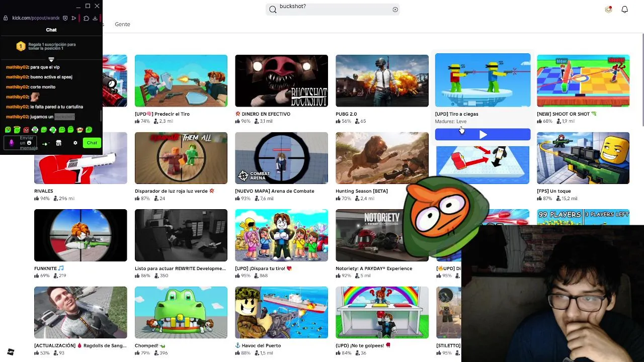Click the purple microphone icon
644x362 pixels.
[11, 143]
